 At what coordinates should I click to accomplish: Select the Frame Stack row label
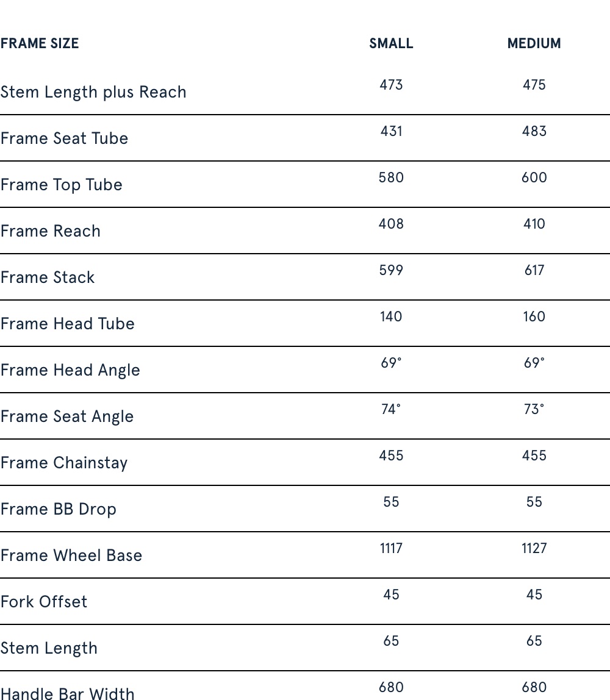click(x=47, y=277)
